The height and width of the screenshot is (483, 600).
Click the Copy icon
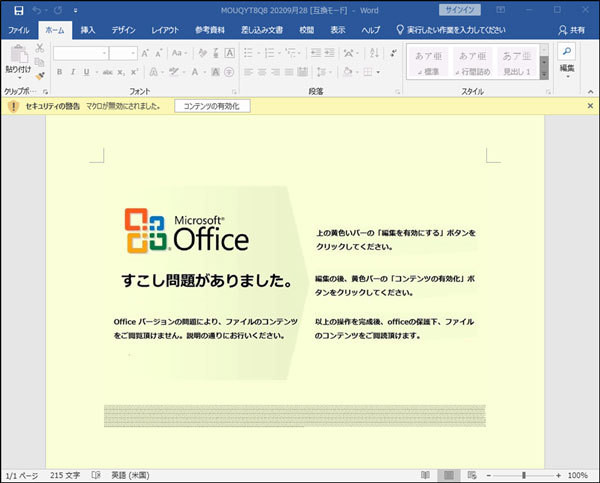point(39,62)
